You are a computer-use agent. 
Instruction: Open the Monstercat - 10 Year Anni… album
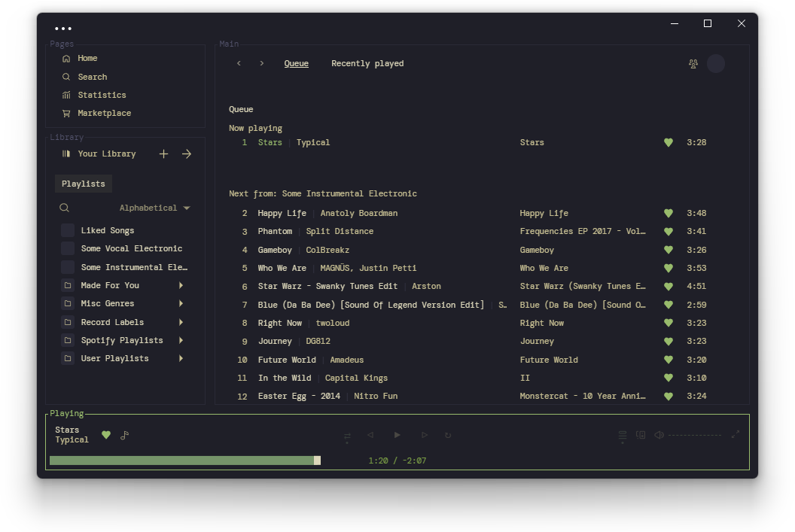tap(583, 397)
